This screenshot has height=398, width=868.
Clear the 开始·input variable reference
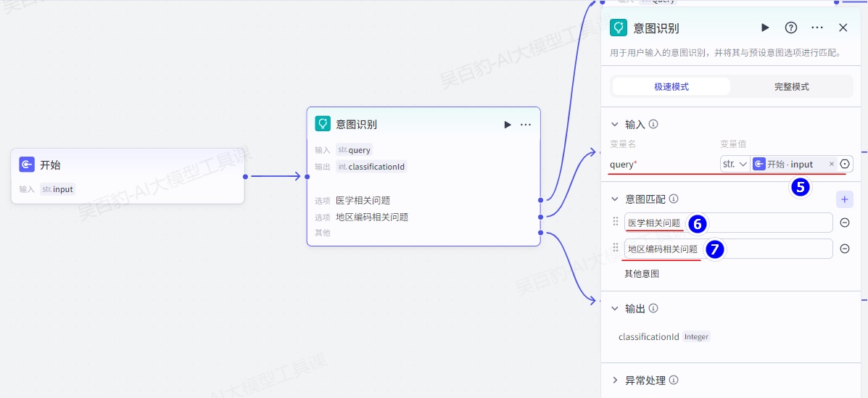[x=832, y=164]
